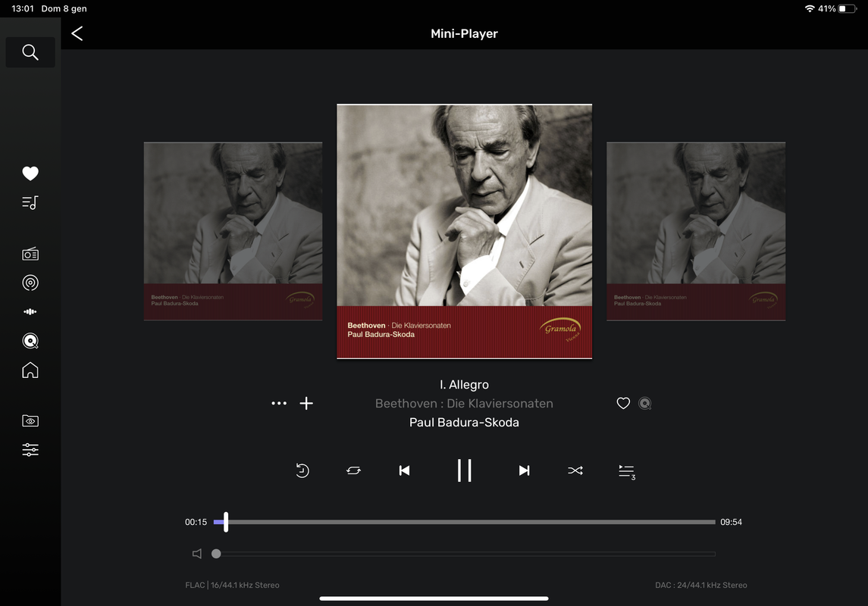Open the watched folder icon in the sidebar

point(30,420)
